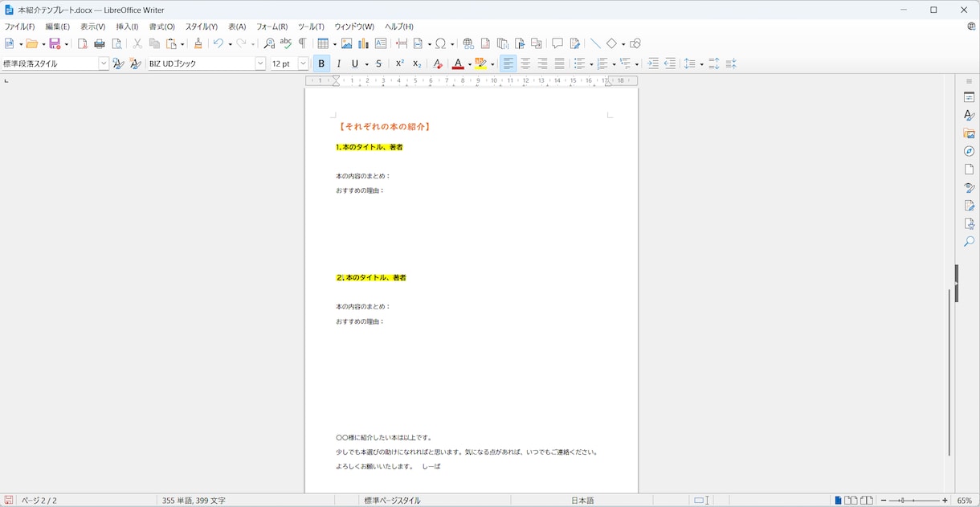Open line spacing dropdown arrow
Viewport: 980px width, 507px height.
(x=701, y=64)
